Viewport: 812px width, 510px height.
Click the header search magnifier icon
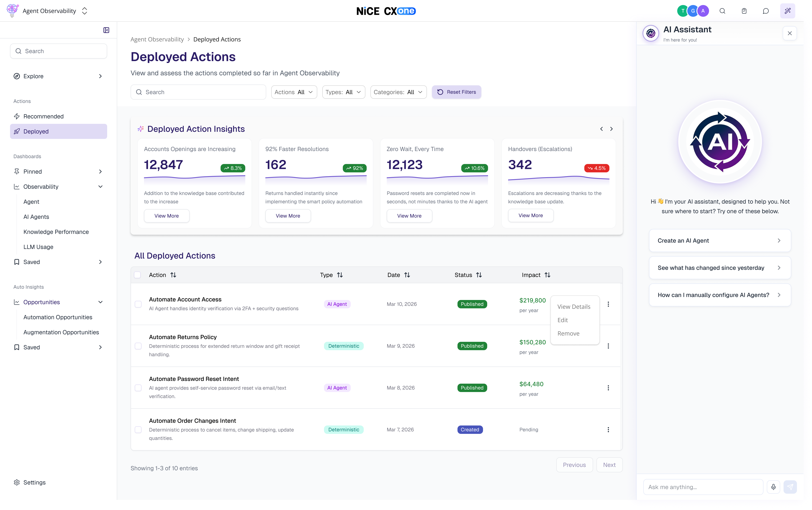click(x=722, y=11)
